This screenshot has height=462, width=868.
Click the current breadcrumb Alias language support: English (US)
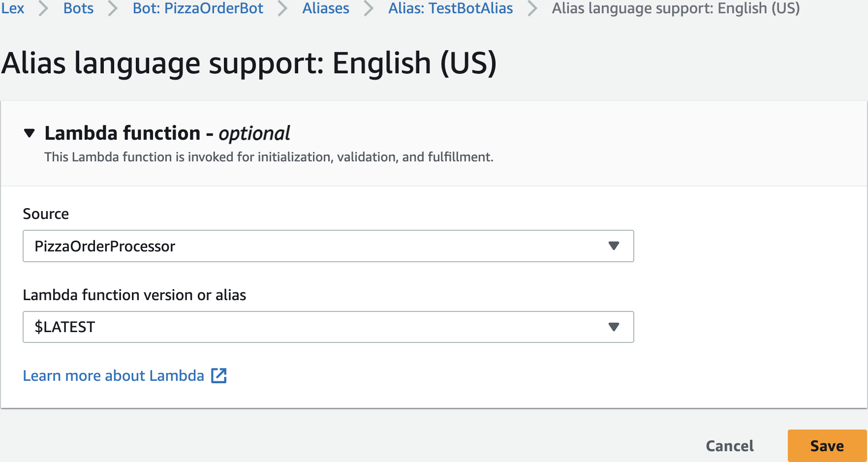[676, 8]
